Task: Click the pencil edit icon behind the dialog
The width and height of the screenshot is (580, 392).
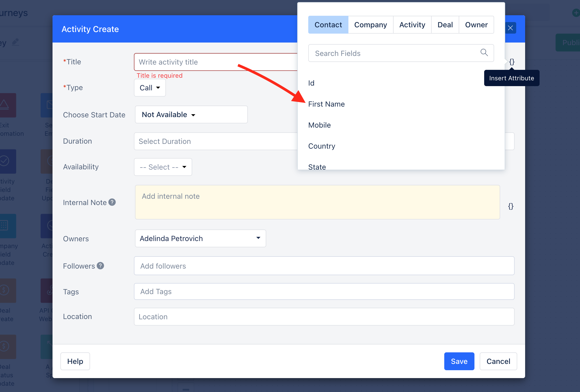Action: [15, 42]
